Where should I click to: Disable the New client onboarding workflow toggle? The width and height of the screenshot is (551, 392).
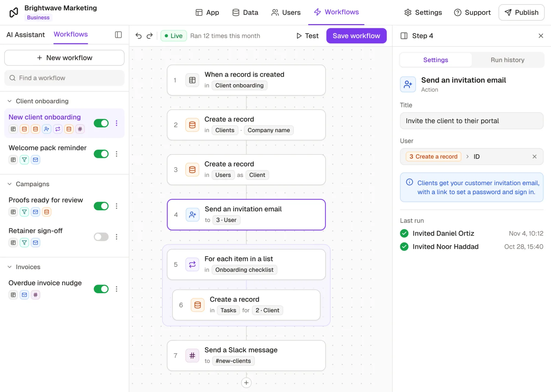[x=101, y=123]
